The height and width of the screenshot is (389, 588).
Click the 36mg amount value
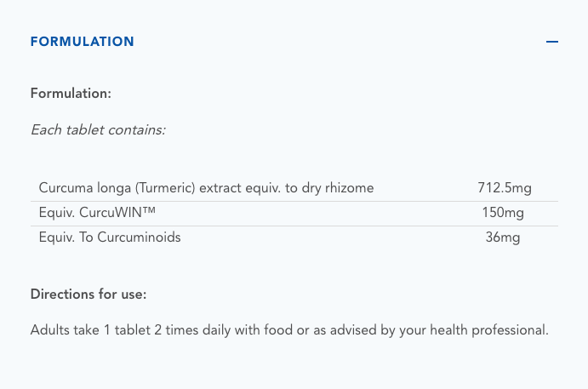[x=502, y=237]
